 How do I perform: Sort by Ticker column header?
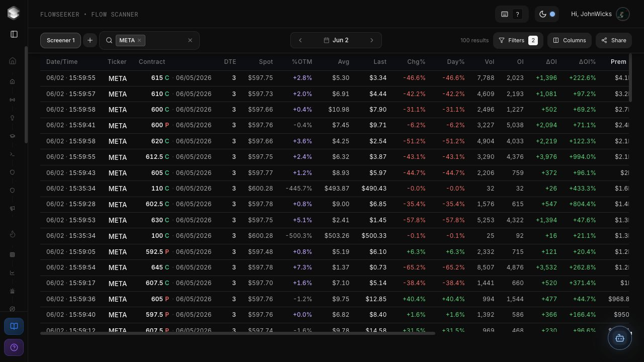tap(117, 62)
